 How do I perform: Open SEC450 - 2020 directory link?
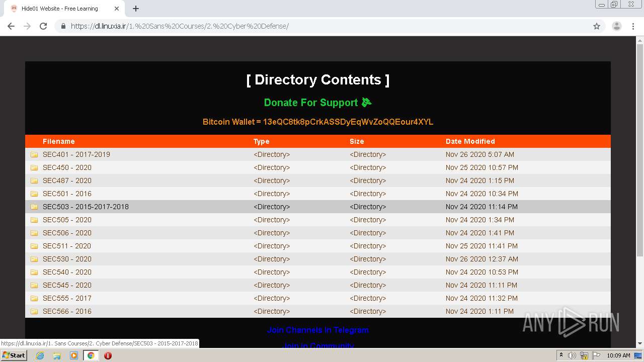coord(67,167)
